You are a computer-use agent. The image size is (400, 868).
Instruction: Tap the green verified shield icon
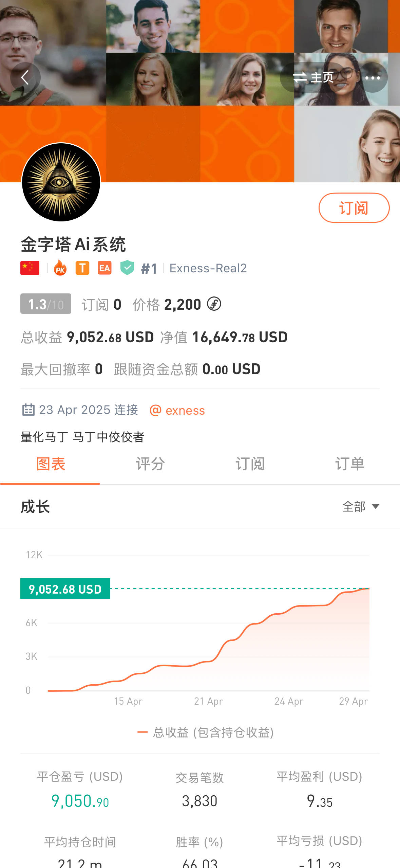(x=127, y=268)
